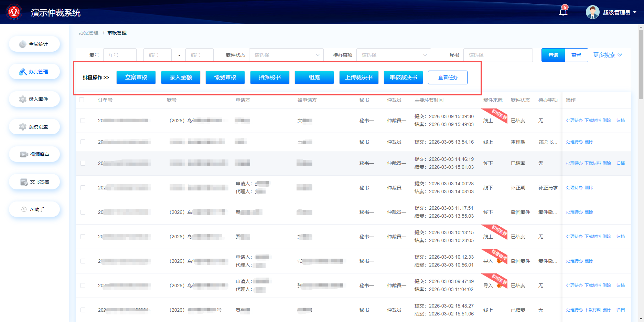644x322 pixels.
Task: Click the camera icon for 视频庭审
Action: 24,154
